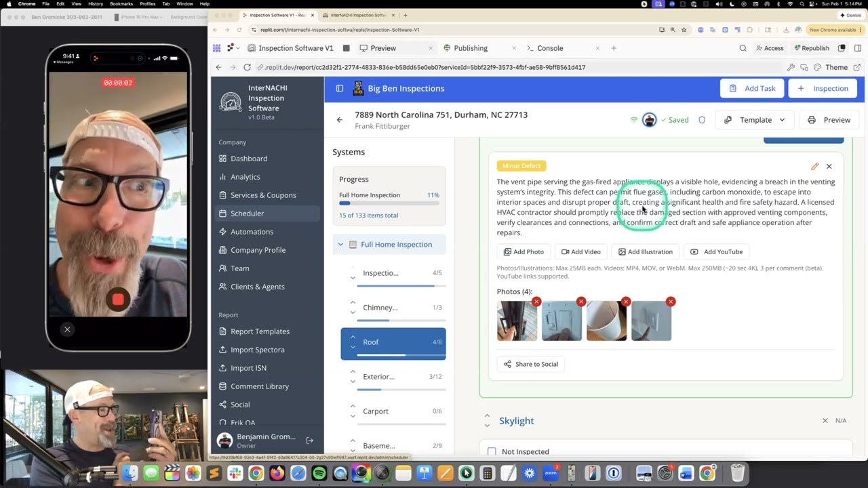The height and width of the screenshot is (488, 868).
Task: Click Add Photo button
Action: coord(524,252)
